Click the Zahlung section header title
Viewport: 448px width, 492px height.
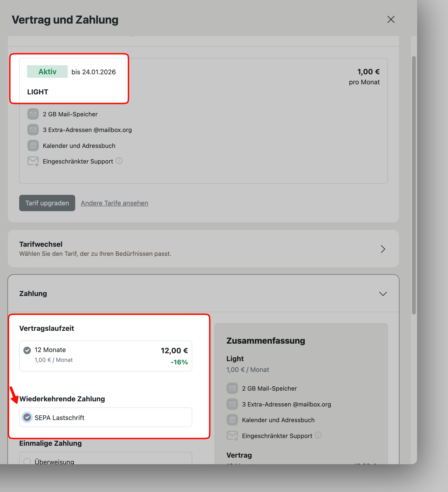[33, 293]
